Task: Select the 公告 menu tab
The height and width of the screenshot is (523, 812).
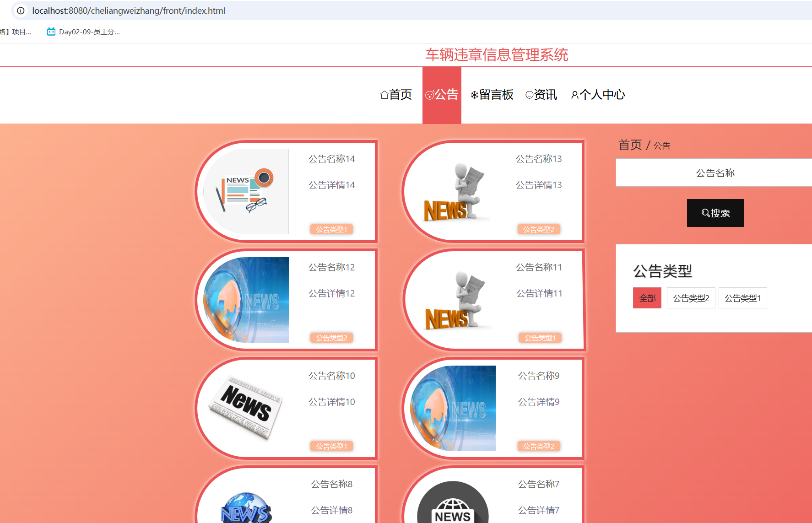Action: (x=442, y=95)
